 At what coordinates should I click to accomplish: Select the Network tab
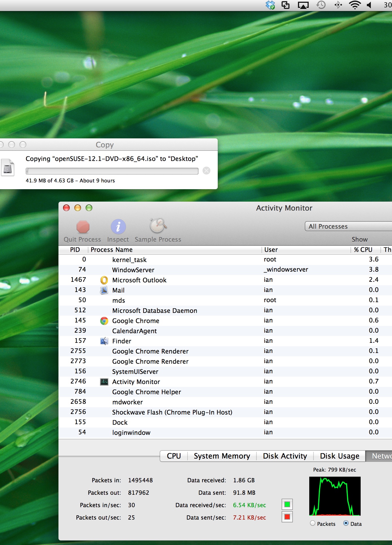[379, 456]
